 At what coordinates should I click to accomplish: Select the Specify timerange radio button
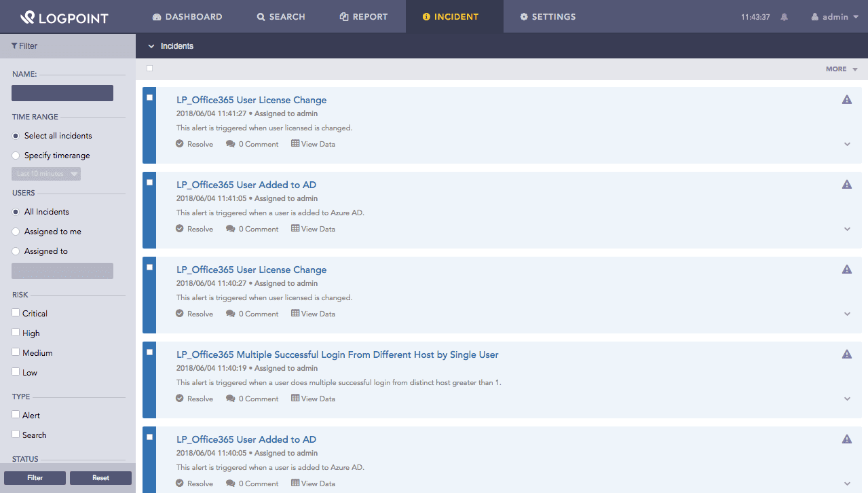click(16, 156)
